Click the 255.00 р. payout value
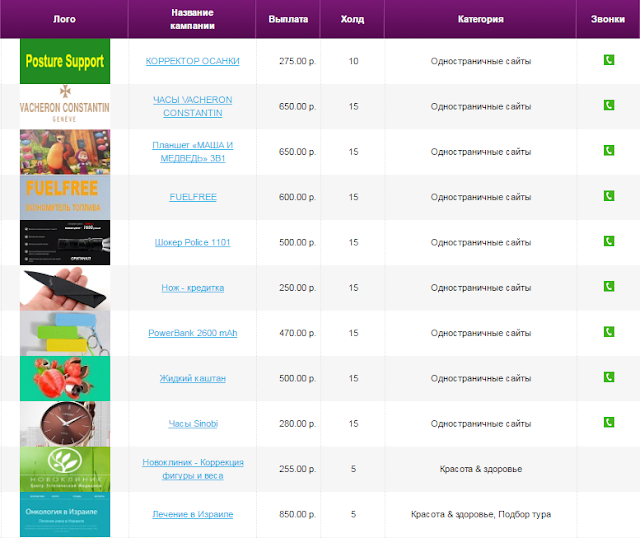This screenshot has height=538, width=640. pyautogui.click(x=298, y=469)
